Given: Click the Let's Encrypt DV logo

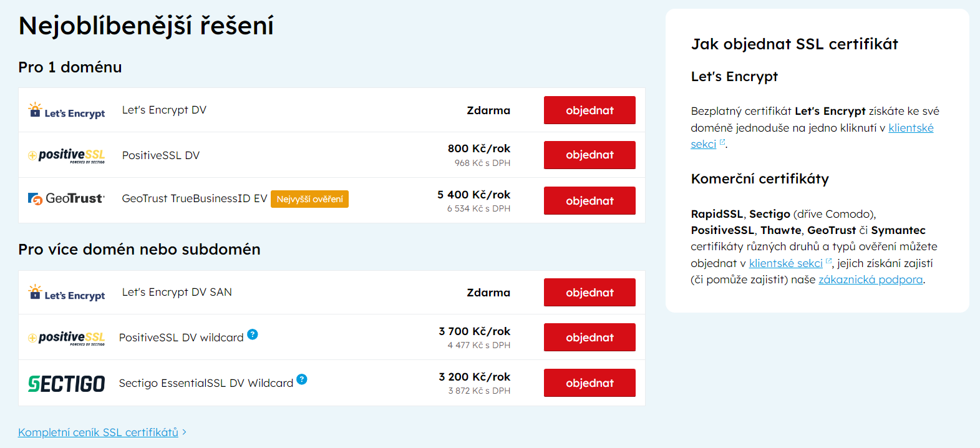Looking at the screenshot, I should click(67, 110).
